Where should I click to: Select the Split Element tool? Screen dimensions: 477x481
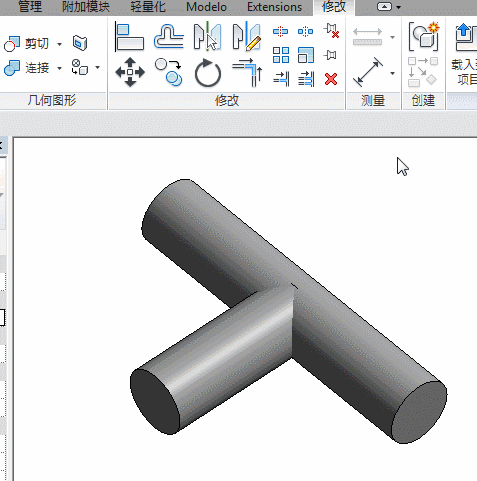tap(280, 32)
